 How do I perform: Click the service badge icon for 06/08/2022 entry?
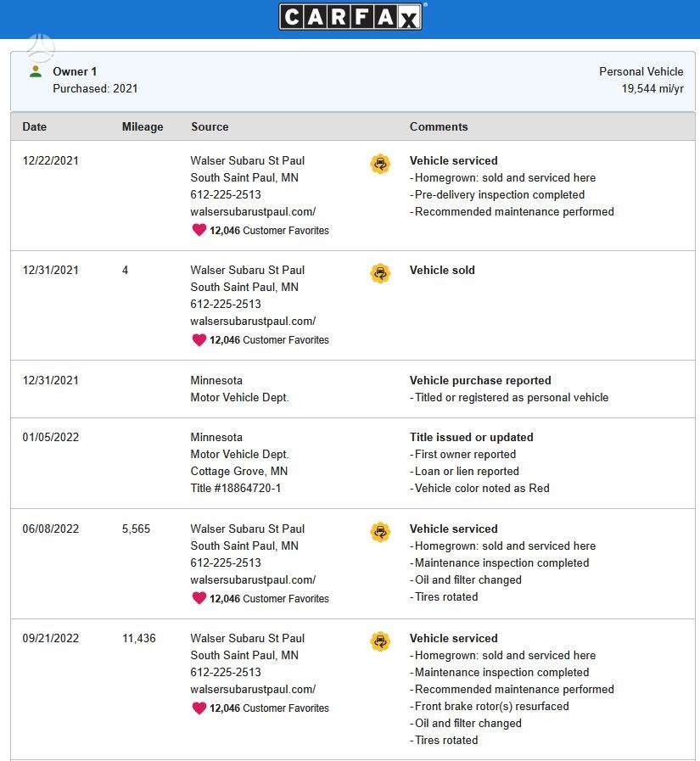pos(380,533)
